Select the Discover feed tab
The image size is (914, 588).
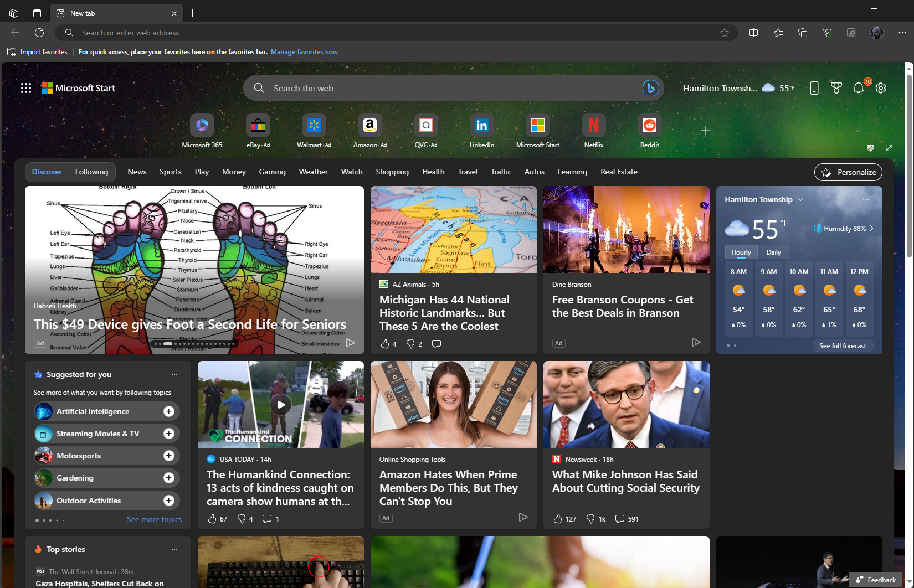[x=47, y=172]
